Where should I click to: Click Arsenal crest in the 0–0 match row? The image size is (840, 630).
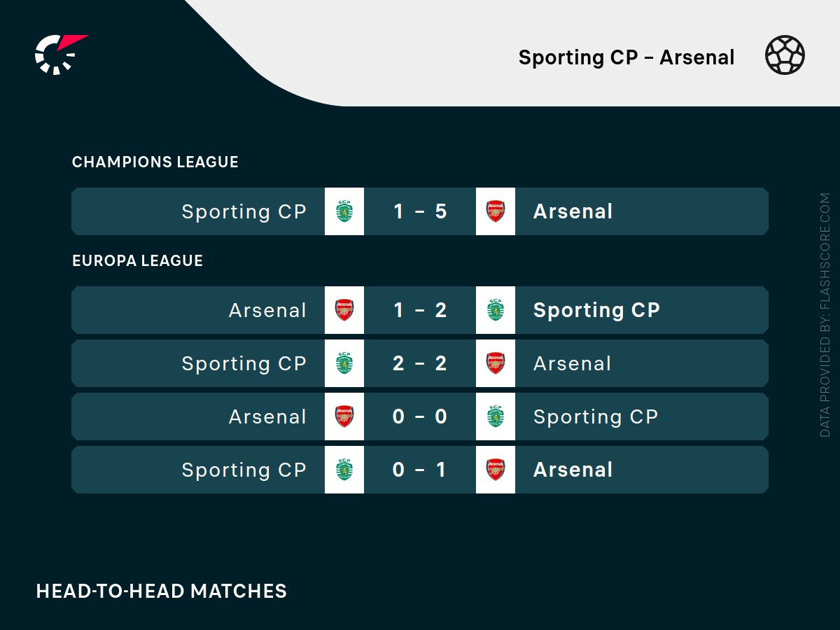[344, 416]
